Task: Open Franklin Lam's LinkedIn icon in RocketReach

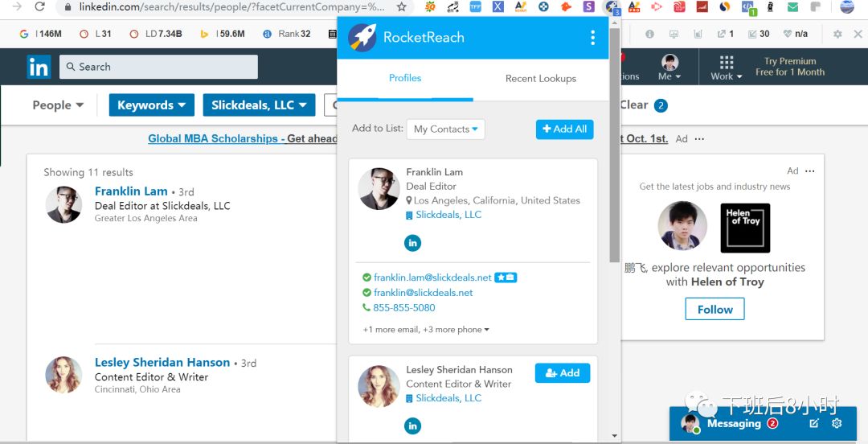Action: (x=412, y=243)
